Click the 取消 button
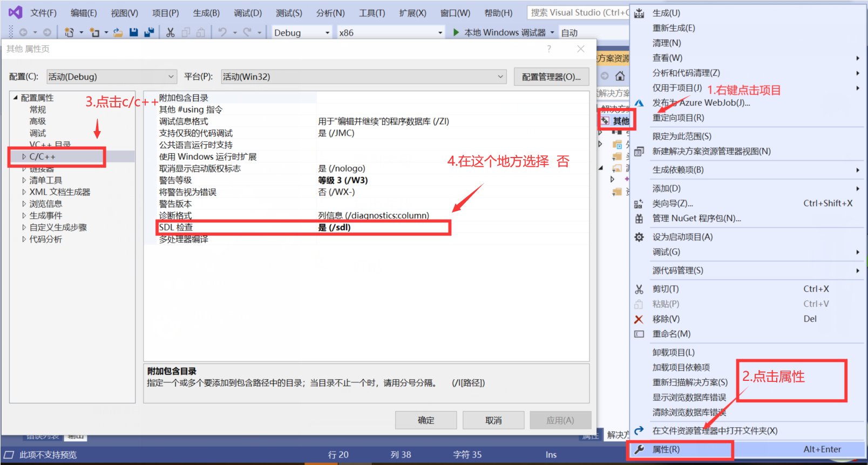 pos(493,420)
